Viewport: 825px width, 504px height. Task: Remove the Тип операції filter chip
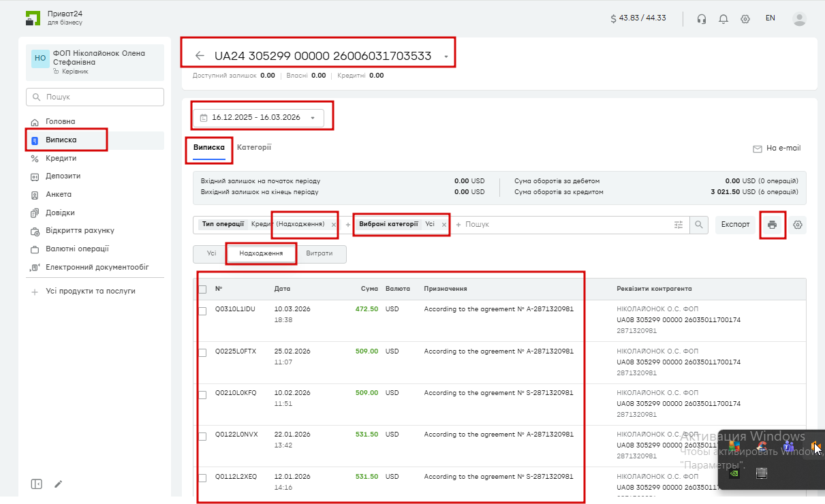(x=333, y=225)
